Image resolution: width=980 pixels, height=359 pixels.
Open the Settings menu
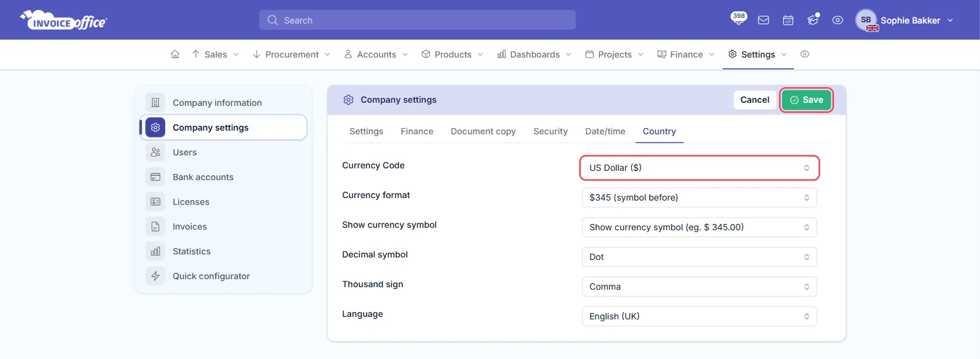pyautogui.click(x=757, y=54)
